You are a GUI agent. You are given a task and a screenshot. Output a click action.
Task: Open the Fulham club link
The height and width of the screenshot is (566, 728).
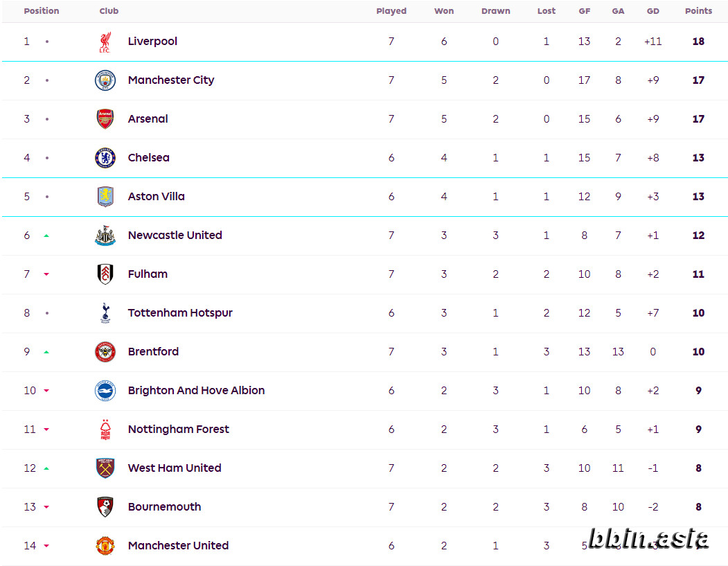coord(148,274)
